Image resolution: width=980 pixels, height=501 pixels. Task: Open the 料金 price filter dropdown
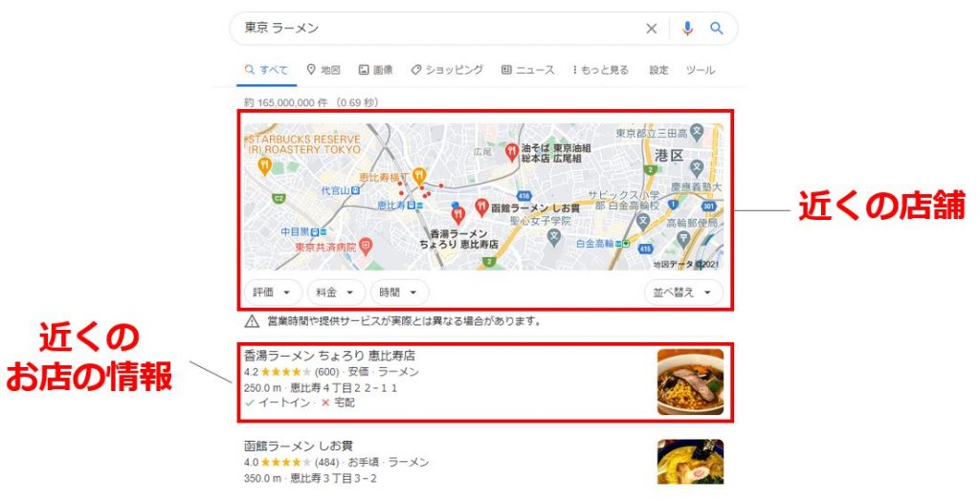click(336, 293)
